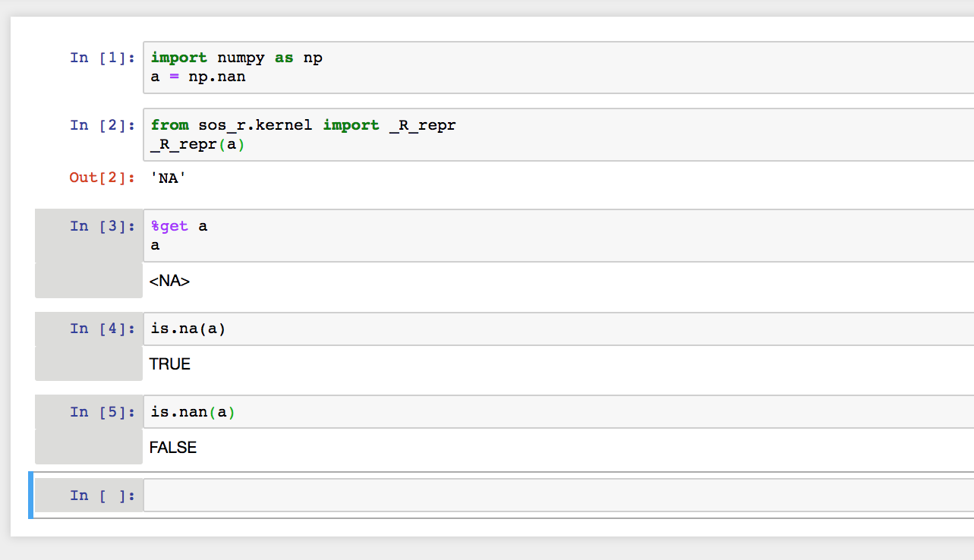Click the is.na(a) code cell

click(x=188, y=328)
